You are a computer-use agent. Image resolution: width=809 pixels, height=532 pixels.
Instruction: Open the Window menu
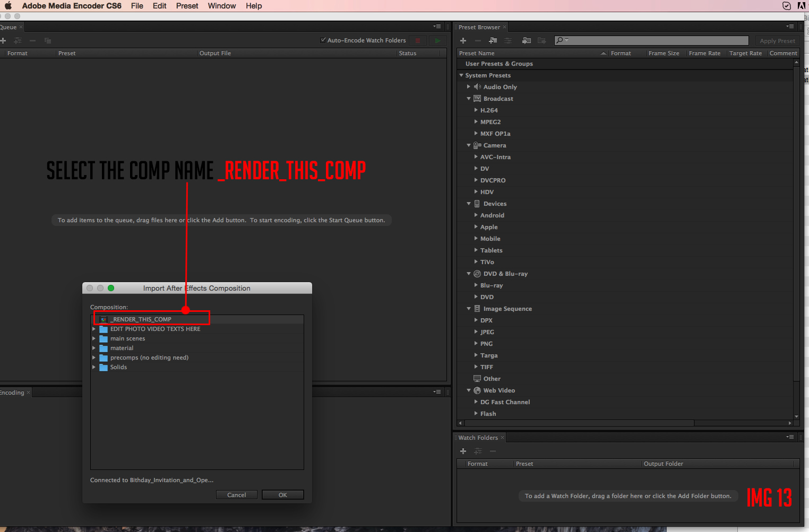click(222, 6)
